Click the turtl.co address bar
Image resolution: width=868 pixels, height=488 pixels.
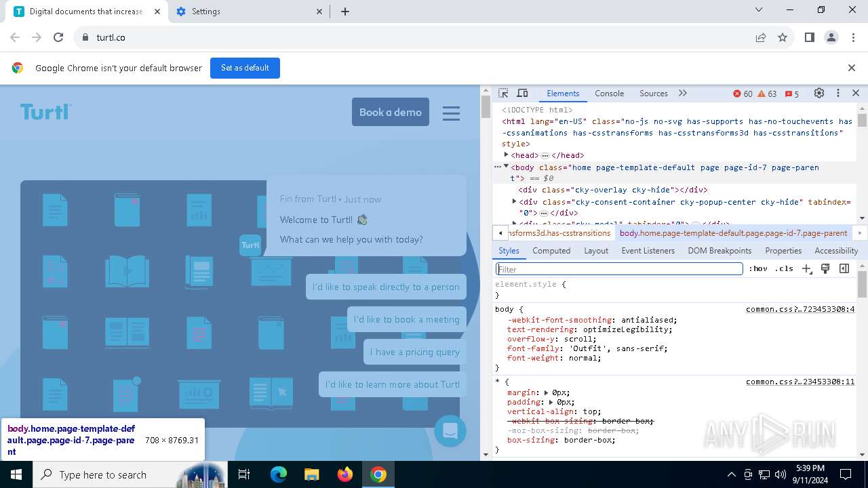point(407,37)
